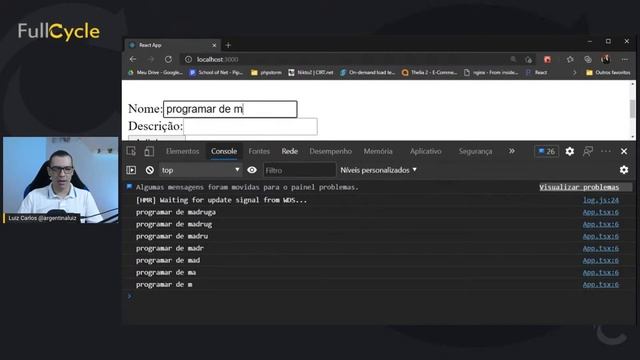Show more bookmarks chevron

click(x=575, y=72)
